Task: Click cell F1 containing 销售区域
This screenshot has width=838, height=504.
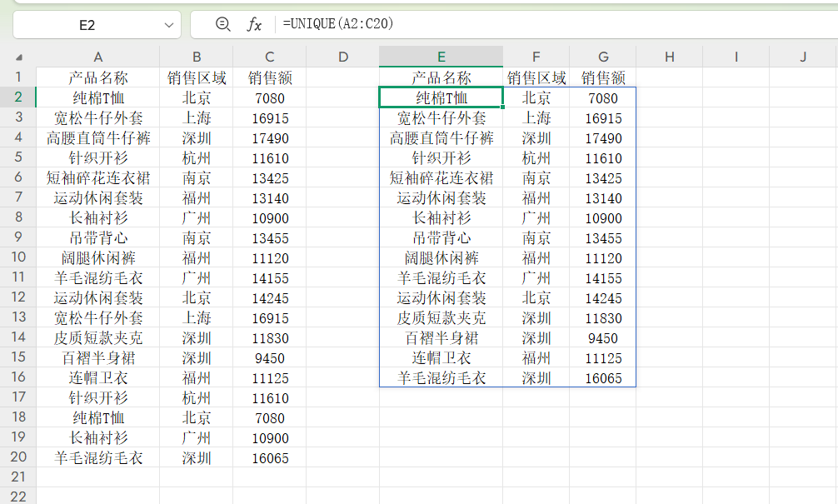Action: tap(536, 77)
